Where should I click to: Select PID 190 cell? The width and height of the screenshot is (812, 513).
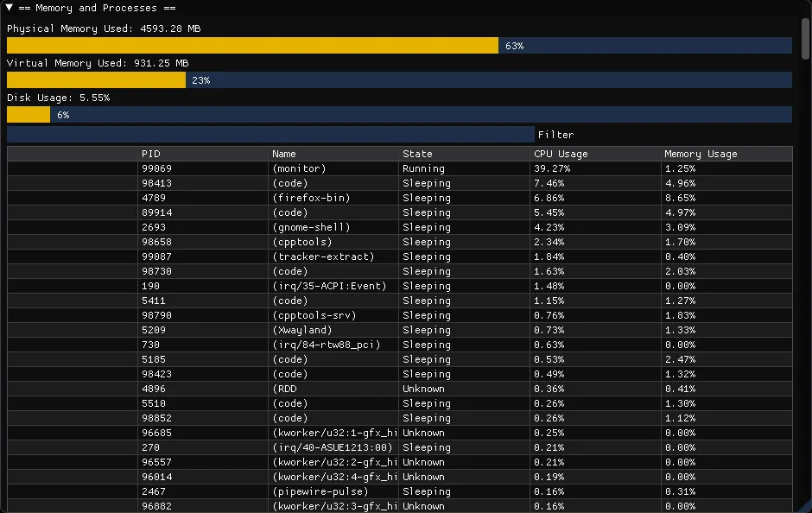[150, 286]
